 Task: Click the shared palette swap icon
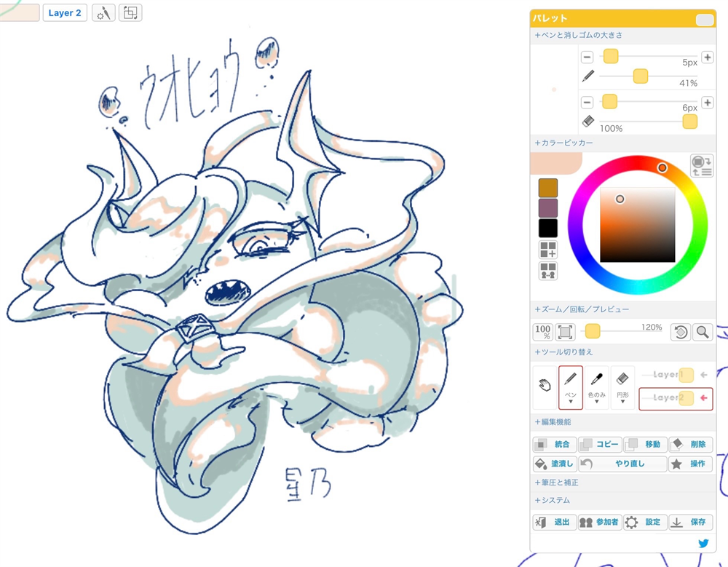pos(548,270)
